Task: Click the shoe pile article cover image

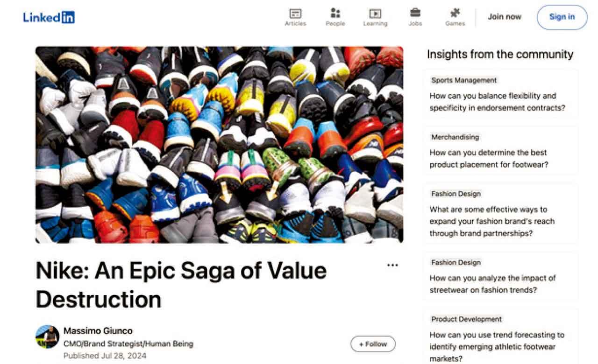Action: click(219, 145)
